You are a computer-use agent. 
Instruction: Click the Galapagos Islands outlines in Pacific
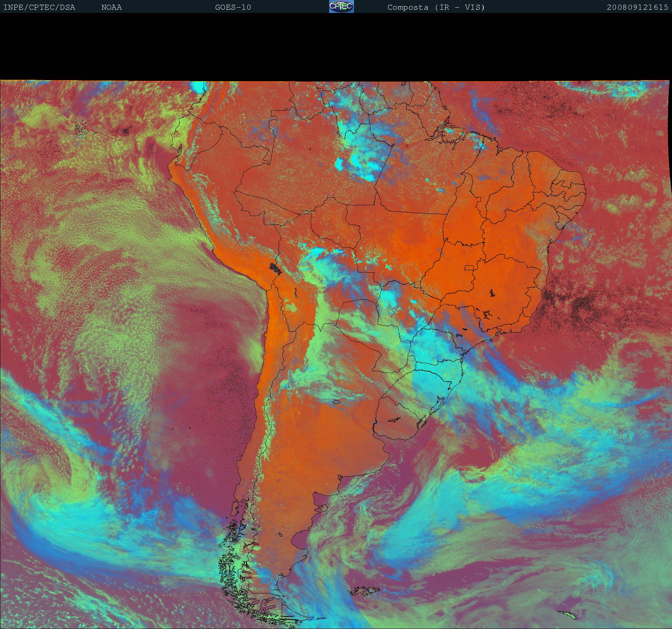[x=85, y=130]
